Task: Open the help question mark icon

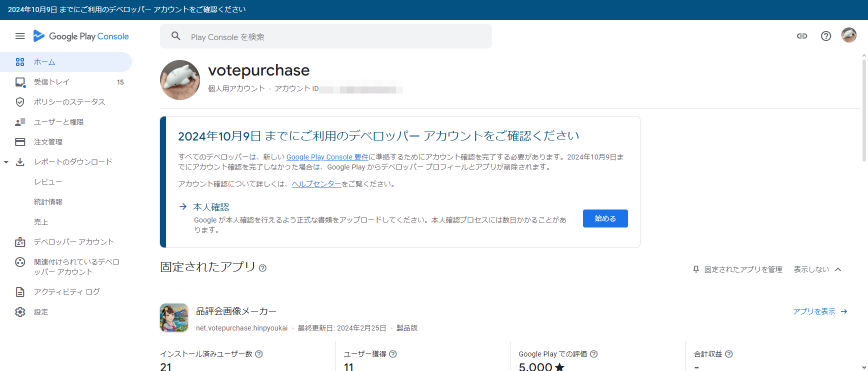Action: pyautogui.click(x=826, y=36)
